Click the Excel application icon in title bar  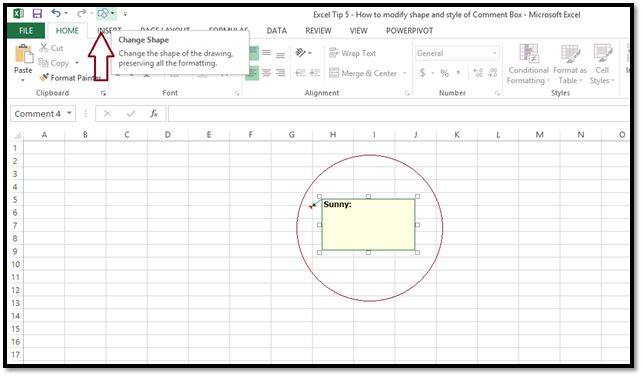pos(18,14)
